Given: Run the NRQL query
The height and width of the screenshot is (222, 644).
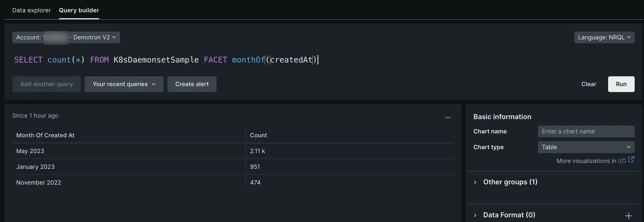Looking at the screenshot, I should pyautogui.click(x=621, y=84).
